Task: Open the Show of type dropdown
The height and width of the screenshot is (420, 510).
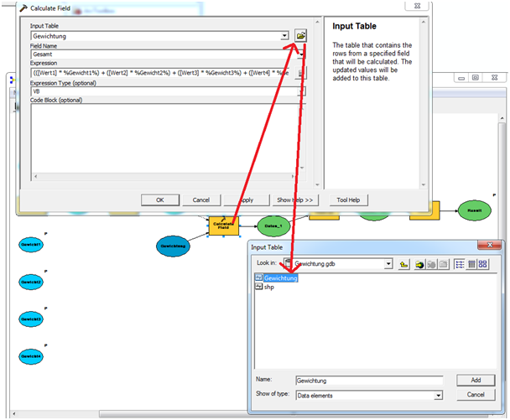Action: click(439, 396)
